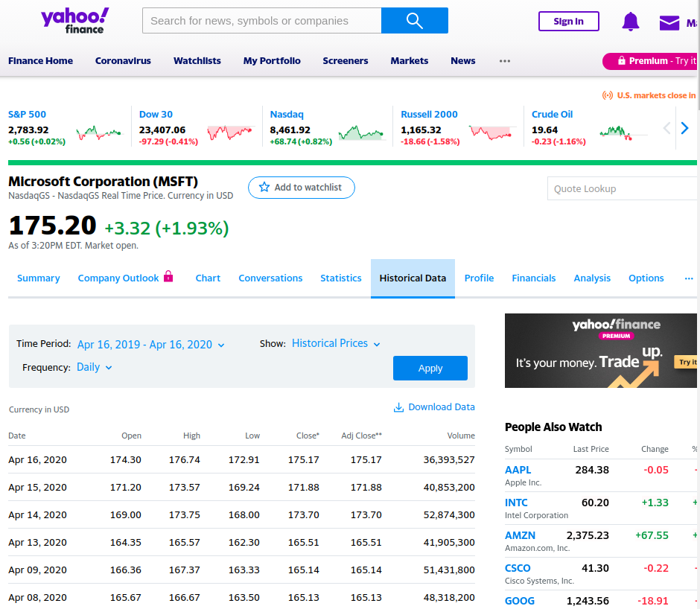The image size is (700, 609).
Task: Open the Company Outlook tab
Action: click(118, 278)
